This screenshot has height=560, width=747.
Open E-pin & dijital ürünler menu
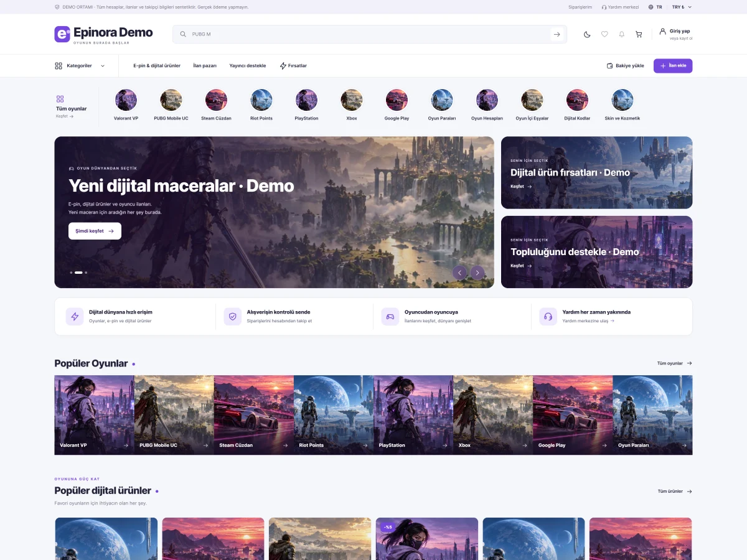157,66
